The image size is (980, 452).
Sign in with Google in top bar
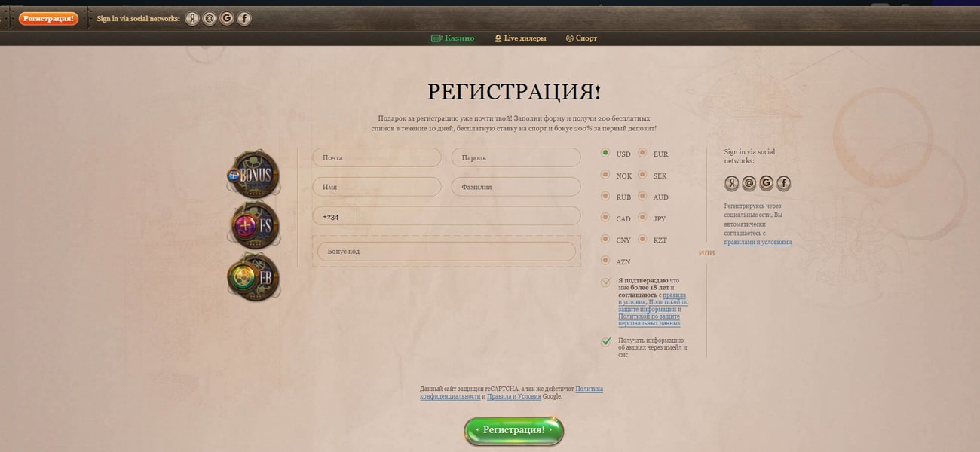click(x=226, y=18)
